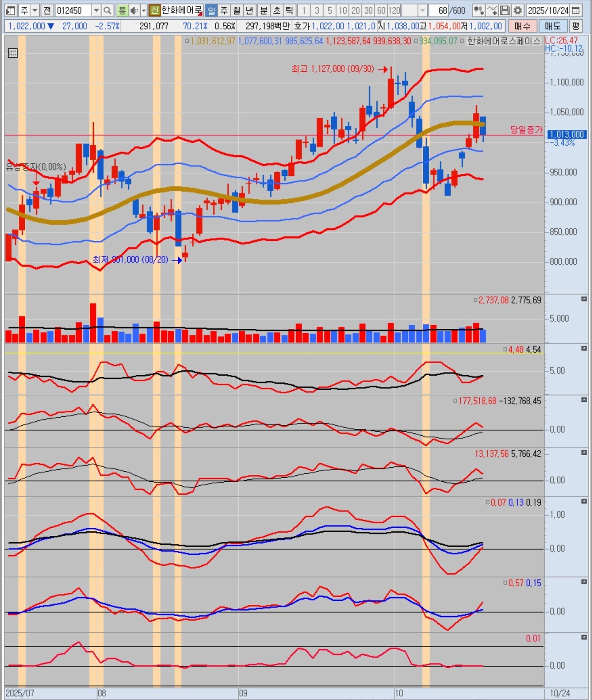
Task: Select interval preset 20
Action: (x=356, y=10)
